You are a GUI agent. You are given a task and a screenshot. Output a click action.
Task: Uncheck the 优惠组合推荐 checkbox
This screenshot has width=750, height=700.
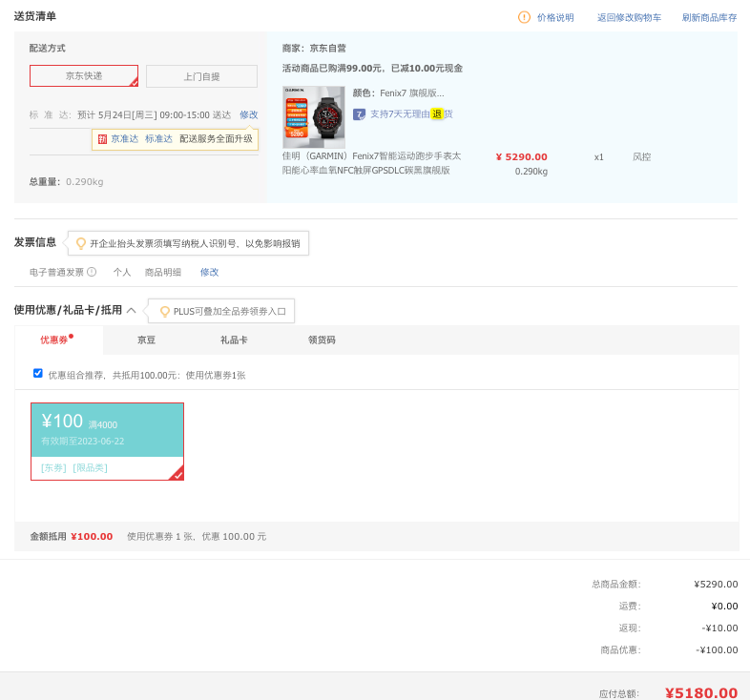[x=38, y=374]
